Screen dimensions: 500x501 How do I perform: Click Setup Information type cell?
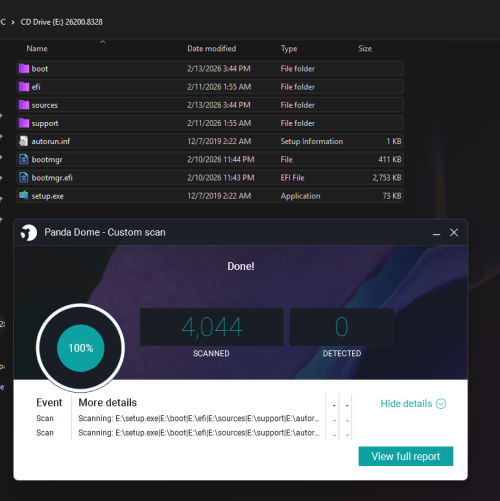tap(312, 141)
